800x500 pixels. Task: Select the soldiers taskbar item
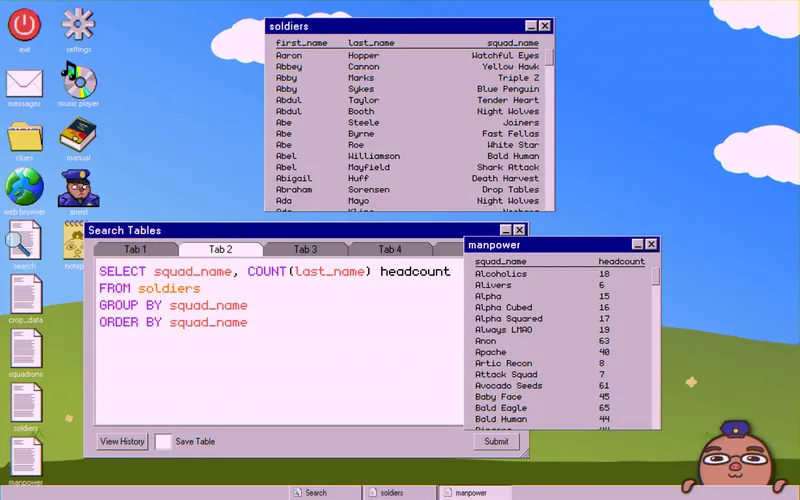point(399,493)
